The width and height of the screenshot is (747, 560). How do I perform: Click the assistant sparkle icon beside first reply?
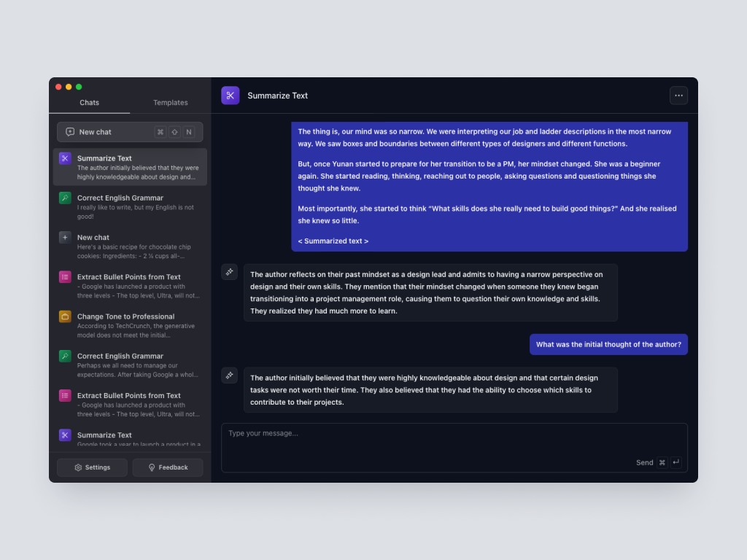(229, 272)
